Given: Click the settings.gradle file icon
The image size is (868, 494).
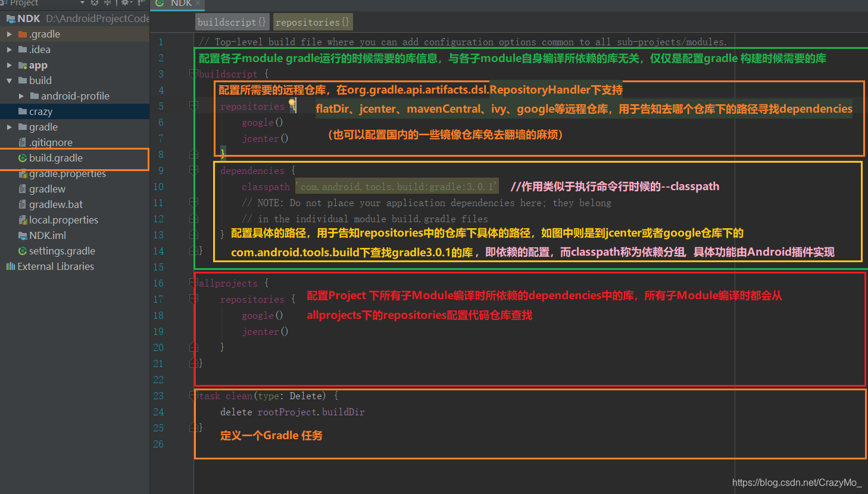Looking at the screenshot, I should click(23, 251).
